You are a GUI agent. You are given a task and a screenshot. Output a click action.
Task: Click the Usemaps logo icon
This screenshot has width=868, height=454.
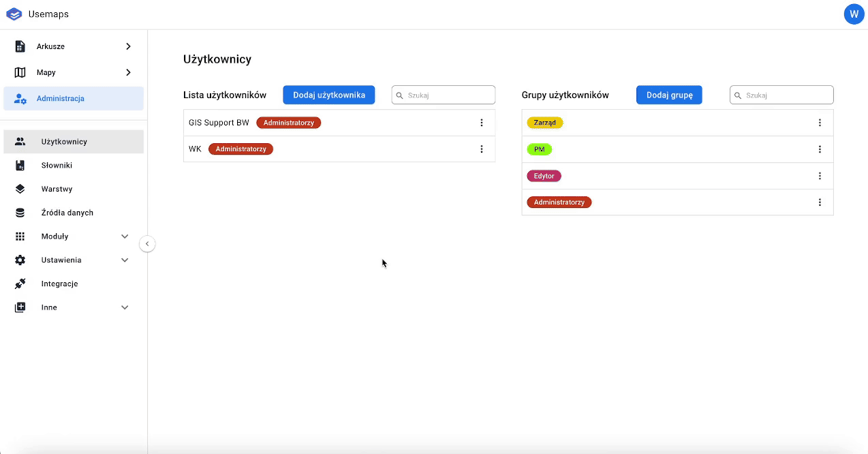tap(14, 14)
